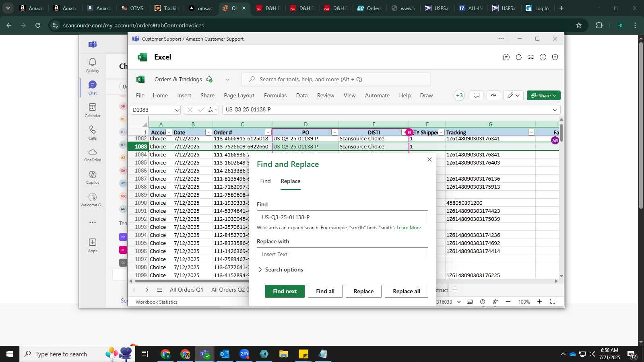Open Outlook from the Windows taskbar
644x362 pixels.
[225, 354]
